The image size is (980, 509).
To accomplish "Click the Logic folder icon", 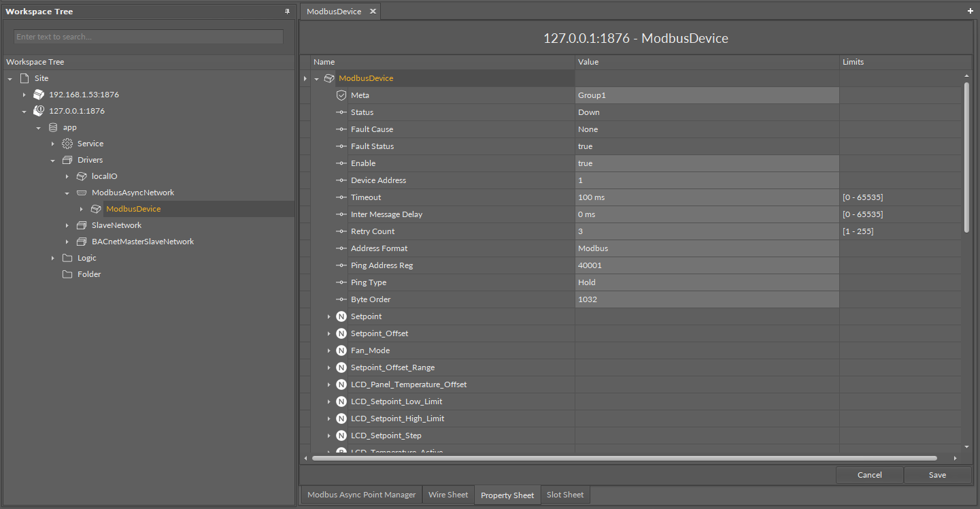I will coord(67,258).
